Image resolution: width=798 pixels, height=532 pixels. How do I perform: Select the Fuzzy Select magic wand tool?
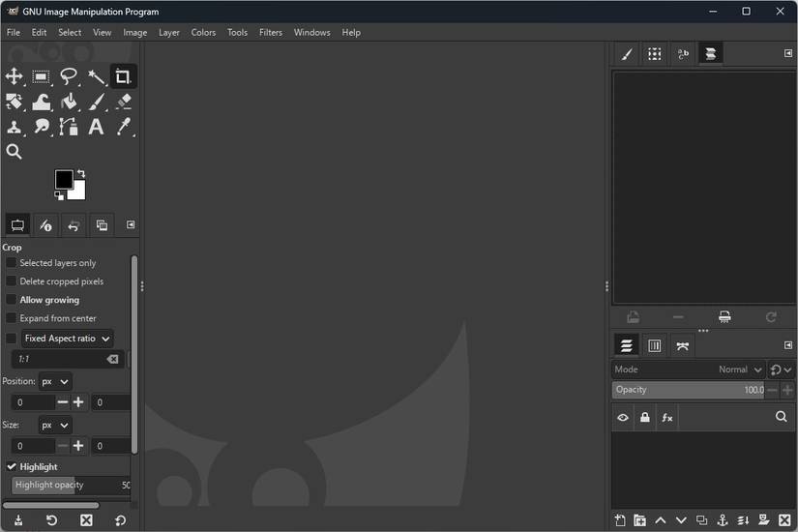96,76
